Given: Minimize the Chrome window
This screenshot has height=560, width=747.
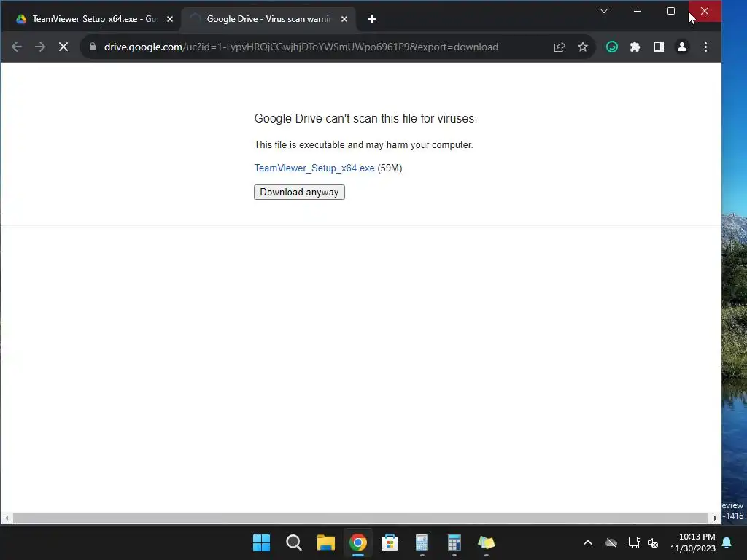Looking at the screenshot, I should [x=637, y=11].
